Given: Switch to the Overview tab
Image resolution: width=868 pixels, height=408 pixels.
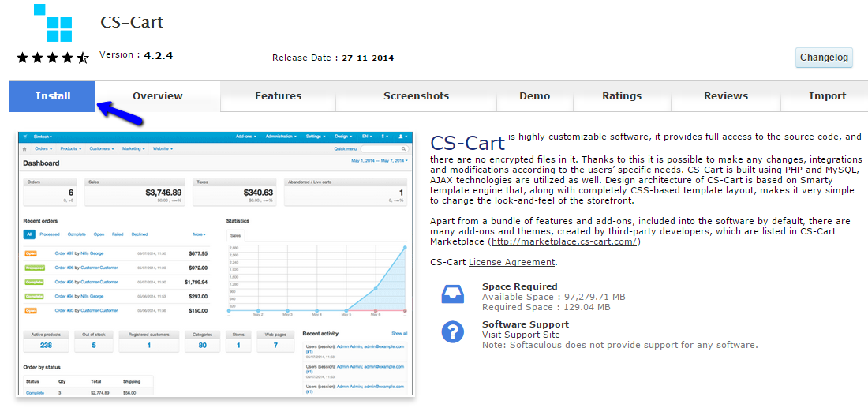Looking at the screenshot, I should tap(158, 96).
